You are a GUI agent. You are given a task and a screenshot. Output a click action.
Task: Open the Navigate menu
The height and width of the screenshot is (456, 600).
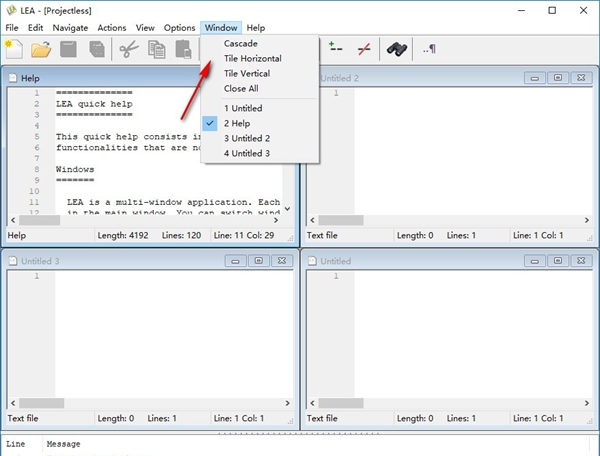tap(70, 28)
